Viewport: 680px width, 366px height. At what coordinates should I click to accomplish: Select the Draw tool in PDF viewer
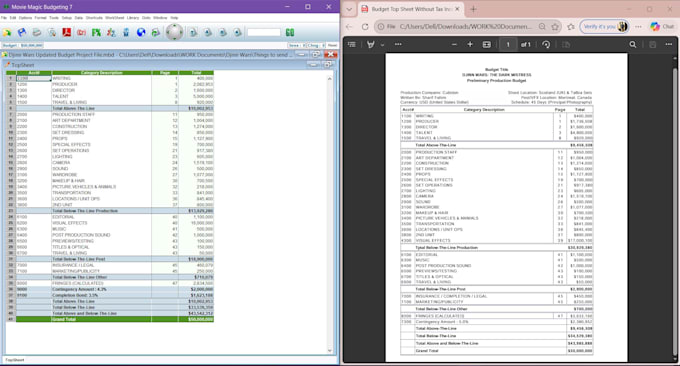(x=370, y=44)
